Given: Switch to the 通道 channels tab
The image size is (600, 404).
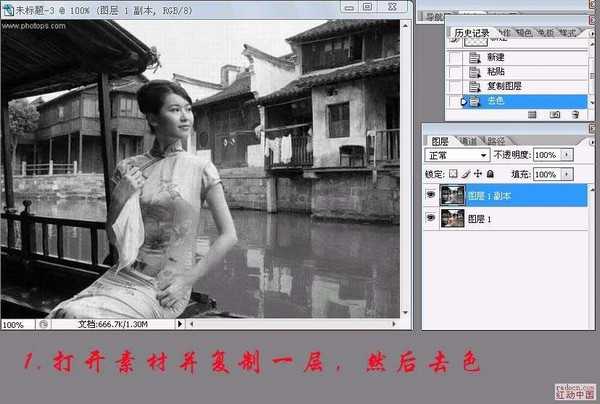Looking at the screenshot, I should point(470,141).
